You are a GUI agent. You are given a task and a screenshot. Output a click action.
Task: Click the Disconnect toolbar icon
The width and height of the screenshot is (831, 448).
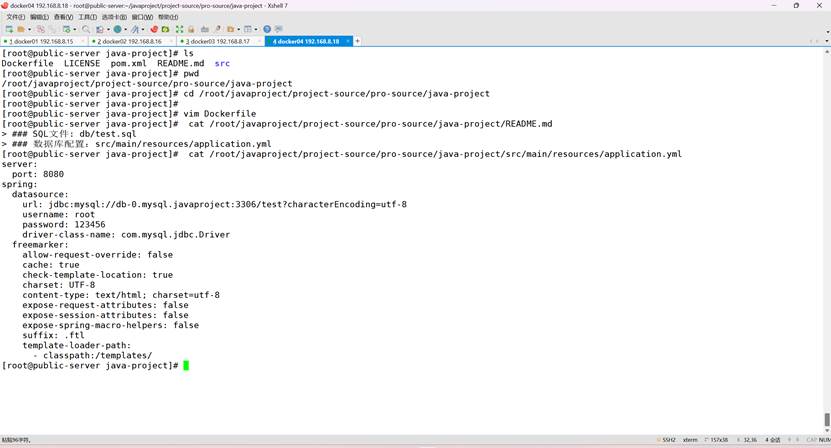41,29
